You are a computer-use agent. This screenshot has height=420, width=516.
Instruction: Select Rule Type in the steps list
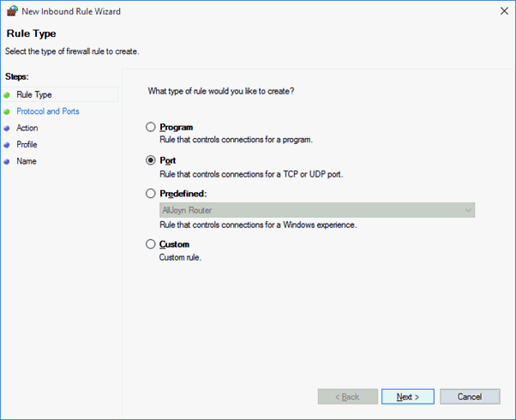34,95
